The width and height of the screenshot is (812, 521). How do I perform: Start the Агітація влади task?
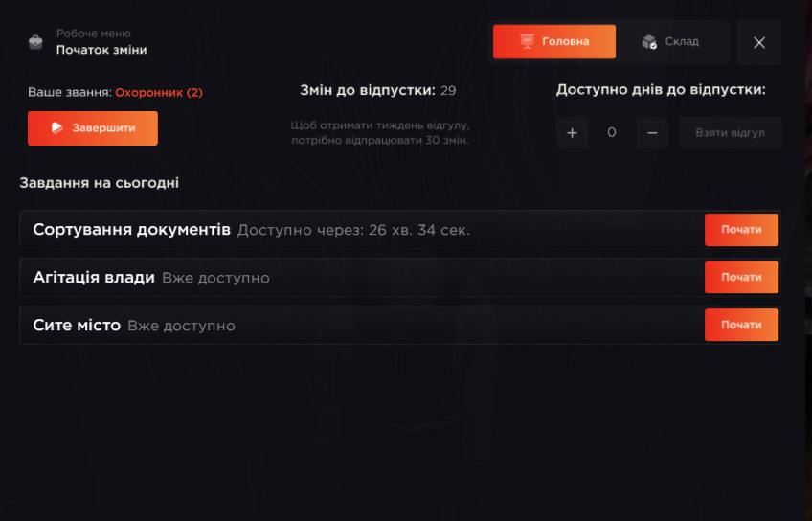(x=741, y=277)
